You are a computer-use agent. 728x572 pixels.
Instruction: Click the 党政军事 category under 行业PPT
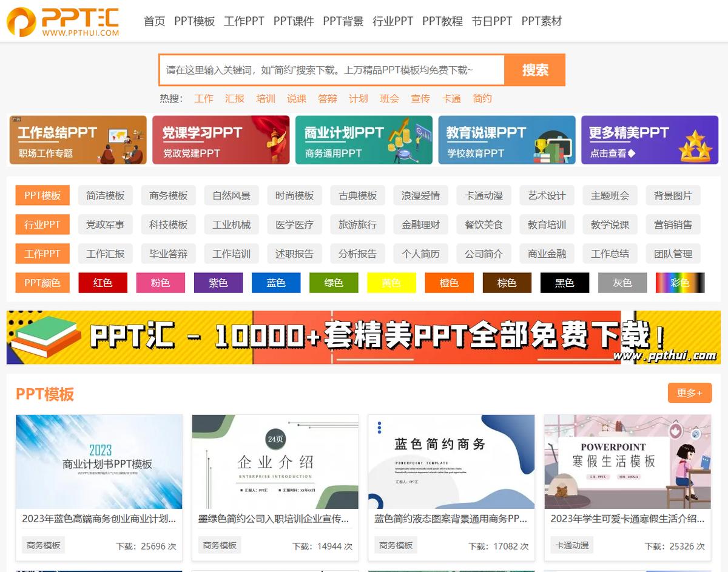click(104, 224)
